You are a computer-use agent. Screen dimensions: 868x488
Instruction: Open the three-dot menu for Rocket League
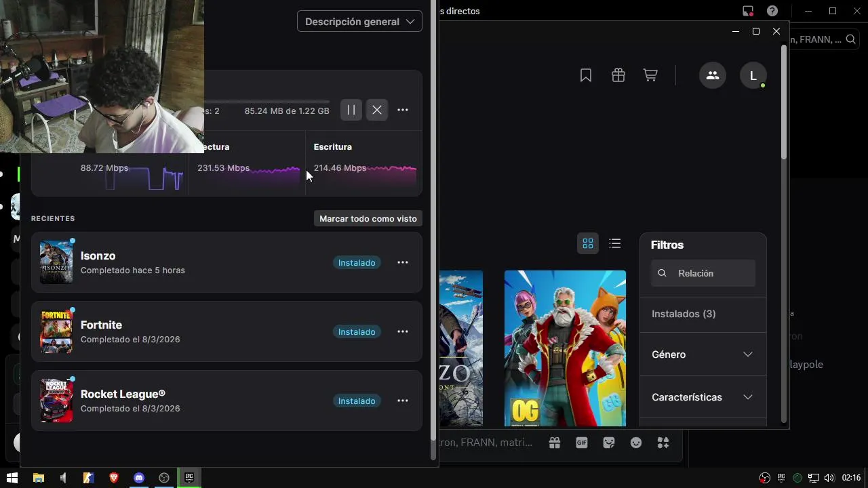[x=403, y=401]
